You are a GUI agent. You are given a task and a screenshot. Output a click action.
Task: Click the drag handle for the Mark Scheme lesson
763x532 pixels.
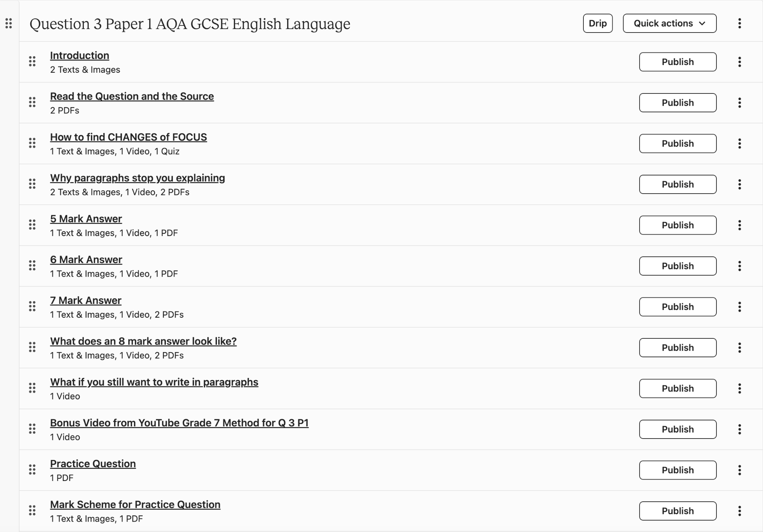(x=32, y=511)
